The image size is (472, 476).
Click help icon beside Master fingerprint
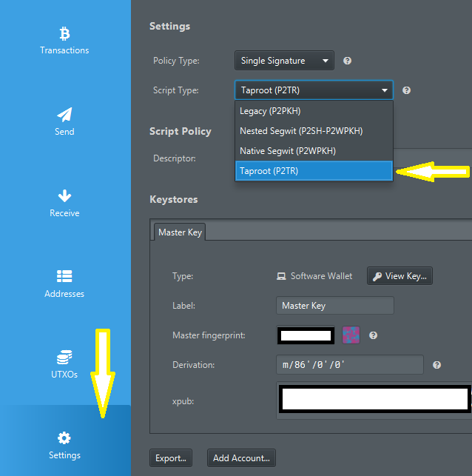373,335
